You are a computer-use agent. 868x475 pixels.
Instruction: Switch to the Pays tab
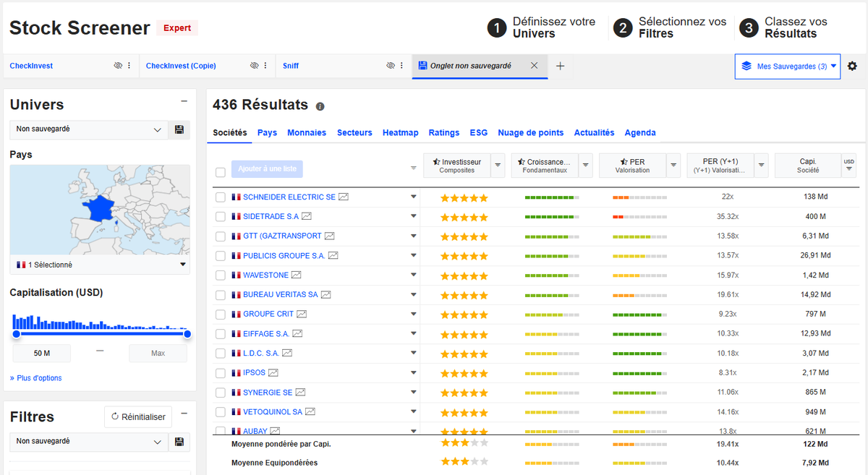(267, 133)
